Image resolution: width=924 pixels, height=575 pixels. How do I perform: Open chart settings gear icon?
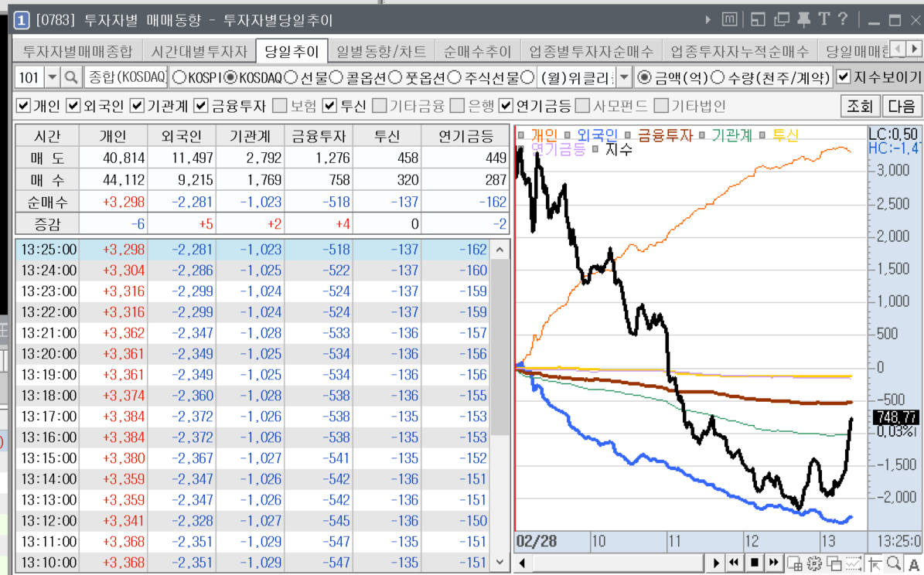pyautogui.click(x=815, y=563)
